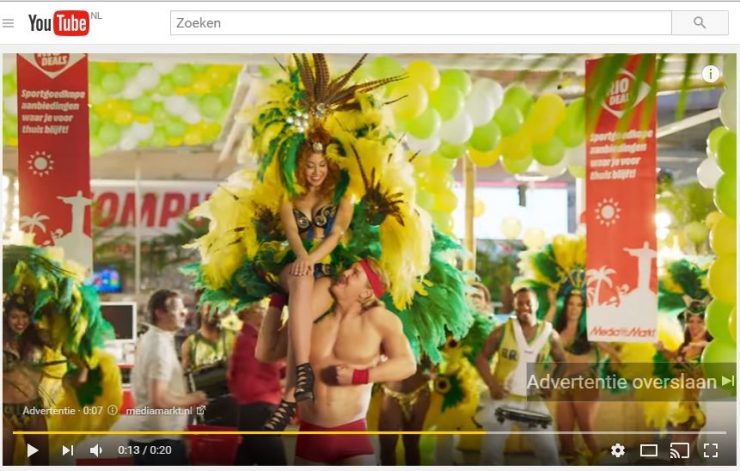
Task: Click the Advertentie 0:07 label
Action: 62,411
